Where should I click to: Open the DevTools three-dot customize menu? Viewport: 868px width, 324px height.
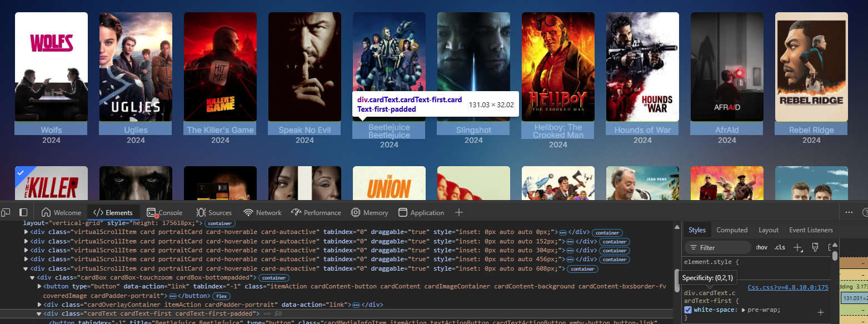click(849, 212)
